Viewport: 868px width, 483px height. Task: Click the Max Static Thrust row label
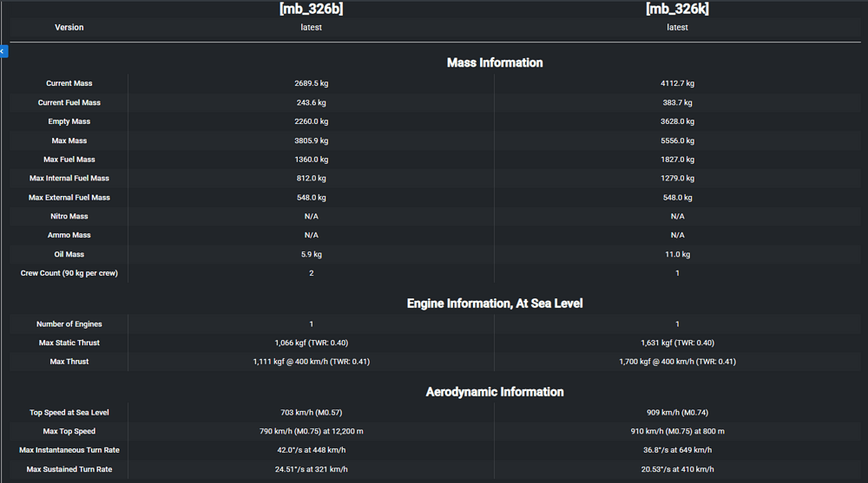tap(69, 343)
